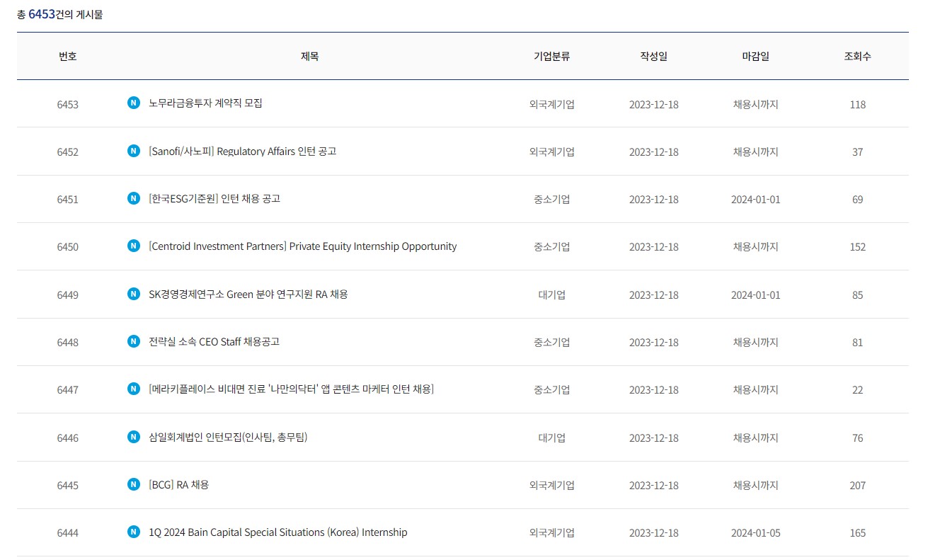Click the 마감일 column header
Image resolution: width=928 pixels, height=560 pixels.
755,57
